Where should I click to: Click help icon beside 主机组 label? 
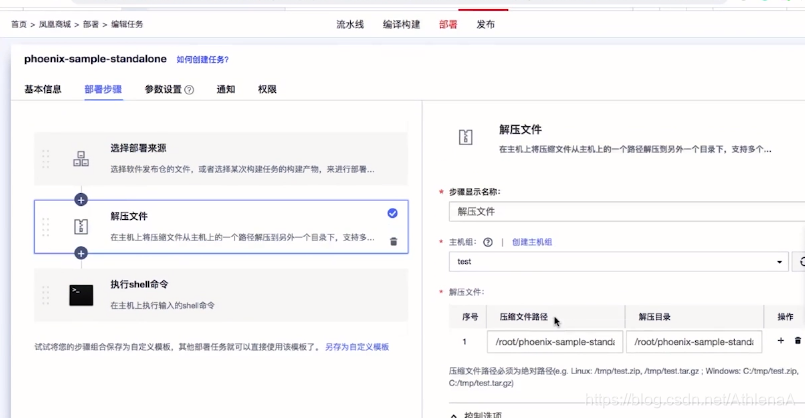pos(488,242)
